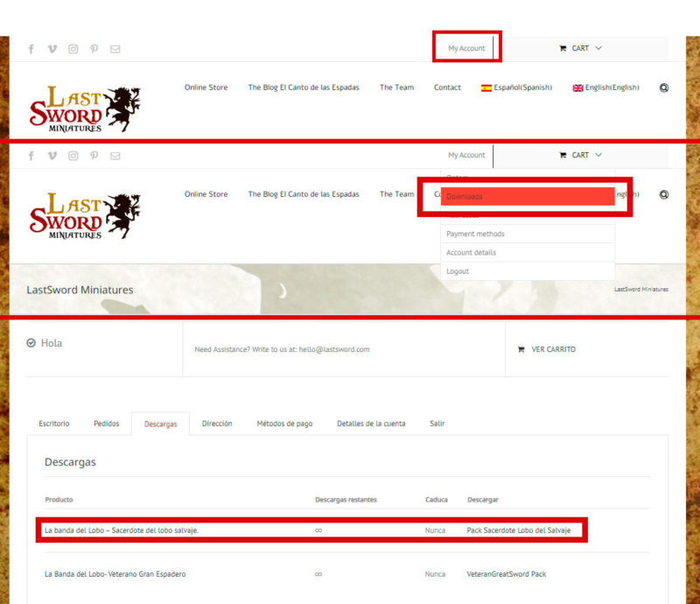Switch to the Pedidos tab
The image size is (700, 604).
click(106, 424)
